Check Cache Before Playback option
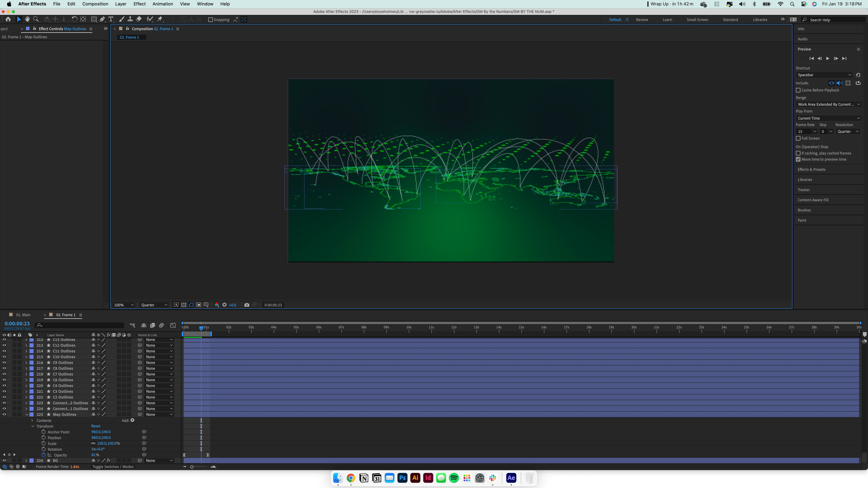The height and width of the screenshot is (488, 868). [798, 90]
